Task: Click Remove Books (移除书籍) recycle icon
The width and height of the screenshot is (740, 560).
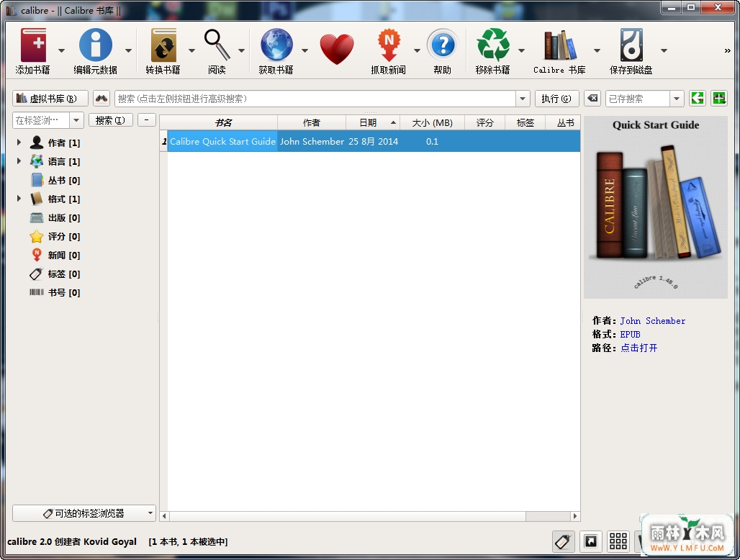Action: pyautogui.click(x=493, y=45)
